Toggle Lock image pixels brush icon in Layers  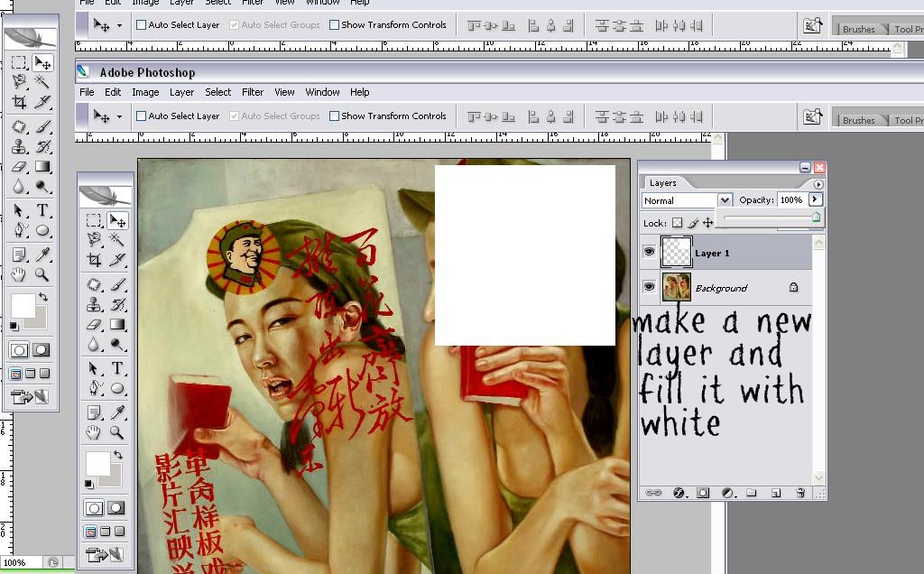pyautogui.click(x=693, y=223)
